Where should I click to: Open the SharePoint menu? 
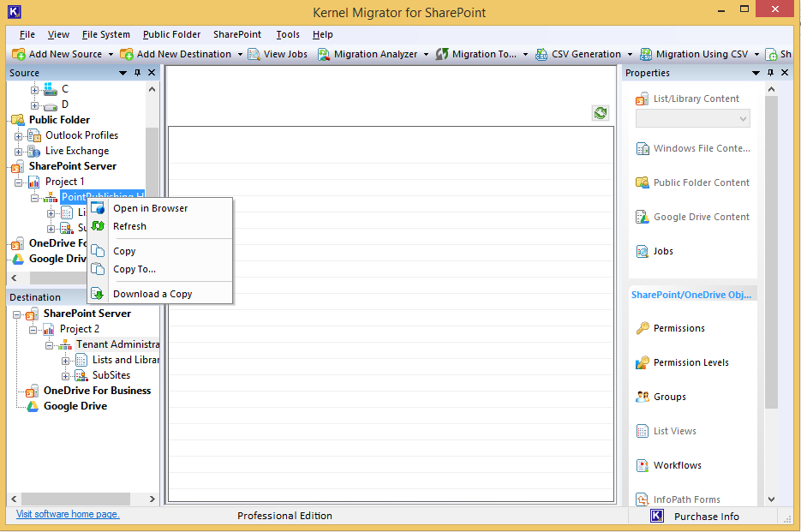tap(237, 34)
